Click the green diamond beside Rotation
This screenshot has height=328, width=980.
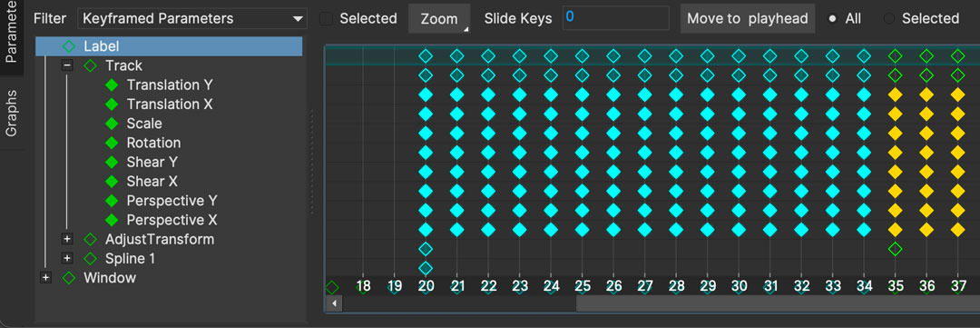(112, 144)
